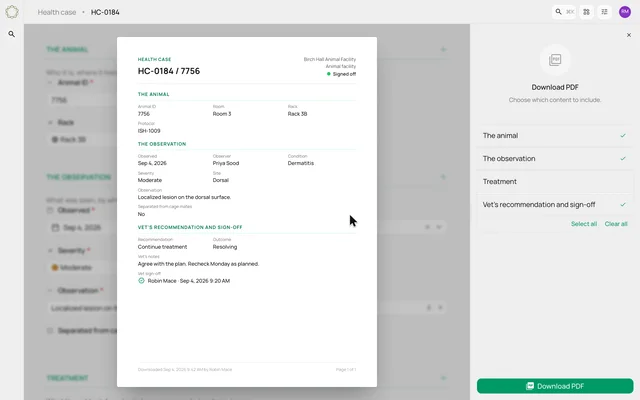This screenshot has height=400, width=640.
Task: Click the 'Dorsal' site value
Action: (x=221, y=180)
